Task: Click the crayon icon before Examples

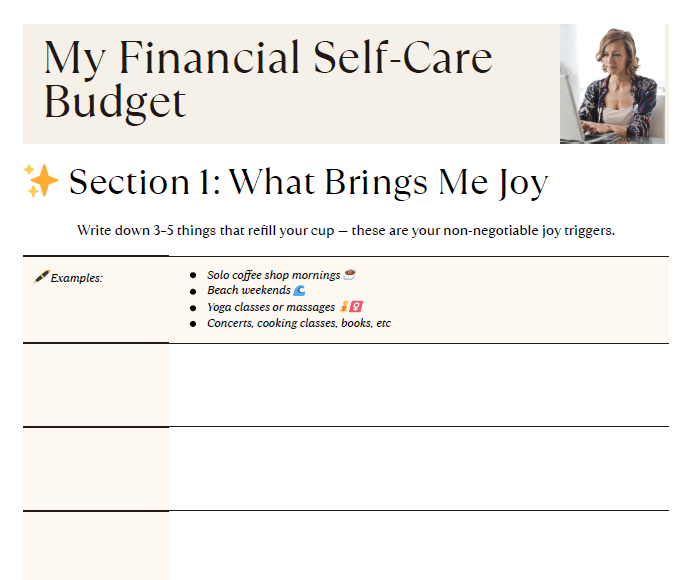Action: coord(41,276)
